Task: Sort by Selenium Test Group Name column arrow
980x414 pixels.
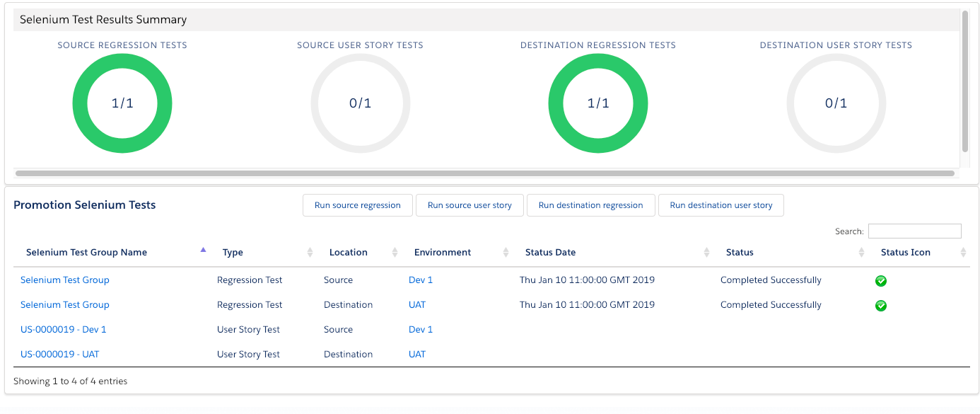Action: click(x=203, y=250)
